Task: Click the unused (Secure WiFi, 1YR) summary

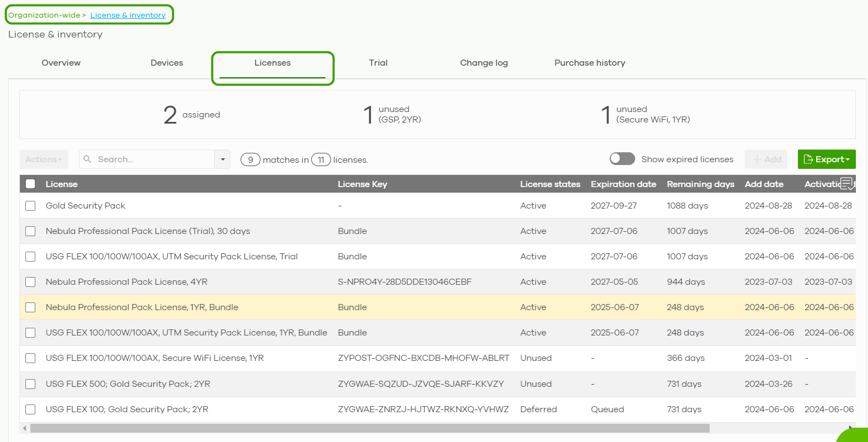Action: [646, 115]
